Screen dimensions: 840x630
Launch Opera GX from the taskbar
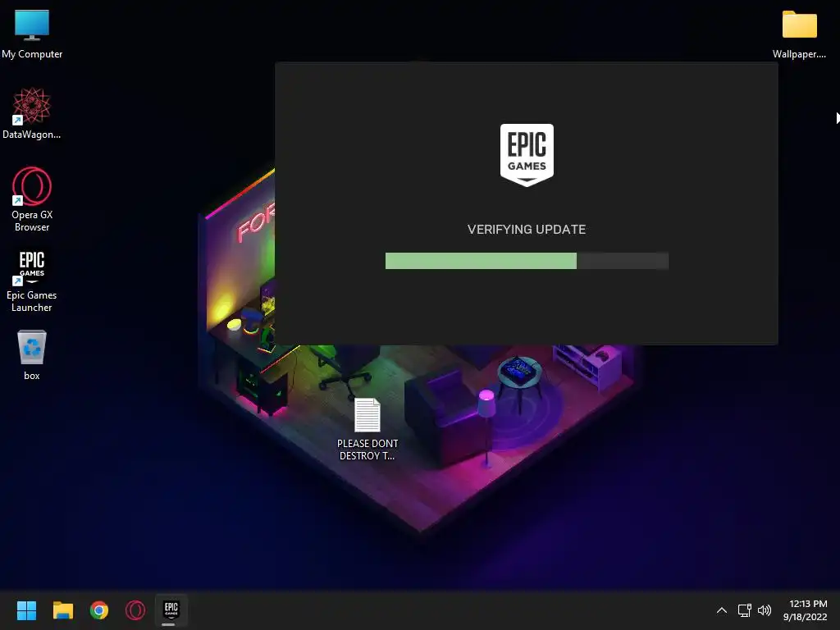coord(135,610)
